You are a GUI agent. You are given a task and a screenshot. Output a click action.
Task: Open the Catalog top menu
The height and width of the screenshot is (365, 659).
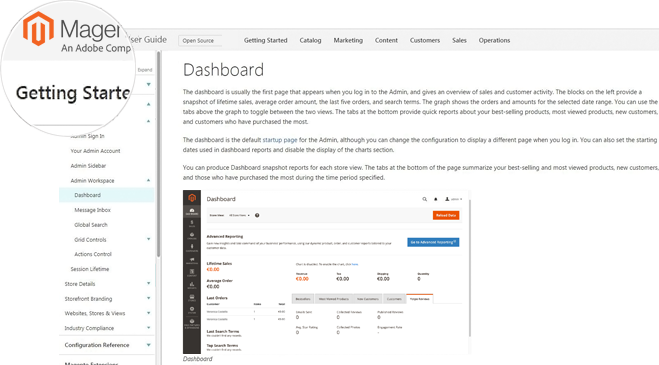pyautogui.click(x=310, y=40)
